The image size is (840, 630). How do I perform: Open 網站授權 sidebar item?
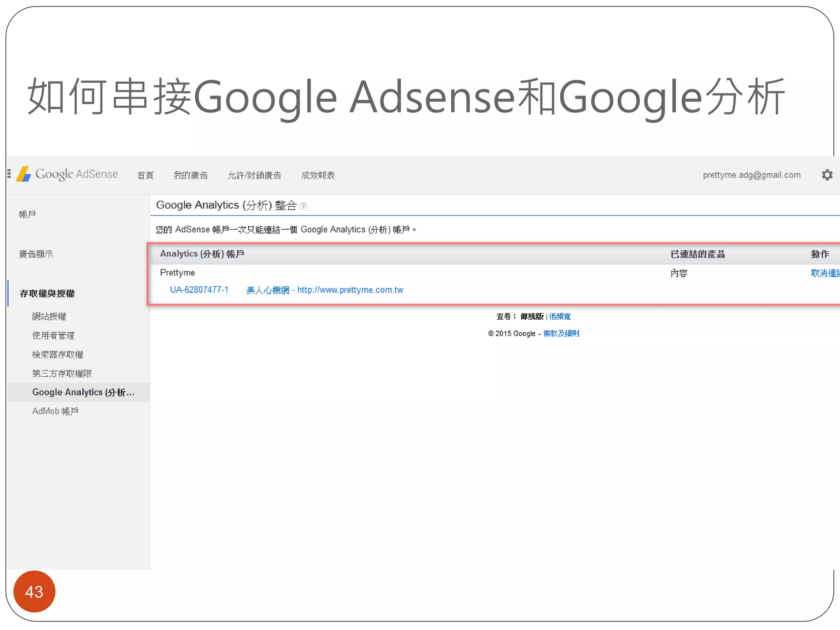point(49,317)
